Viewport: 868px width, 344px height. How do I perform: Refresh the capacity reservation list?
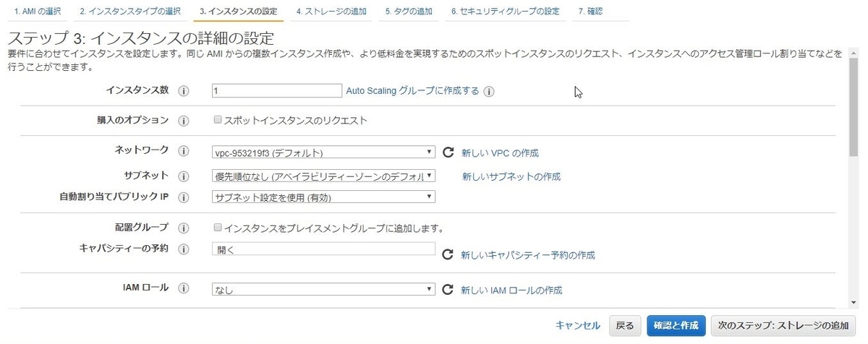point(448,255)
